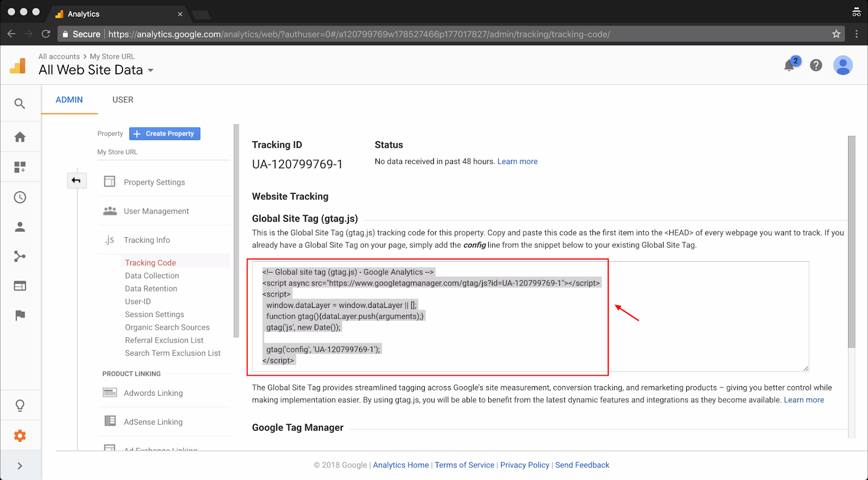Viewport: 868px width, 480px height.
Task: Open browser menu three dots
Action: [857, 34]
